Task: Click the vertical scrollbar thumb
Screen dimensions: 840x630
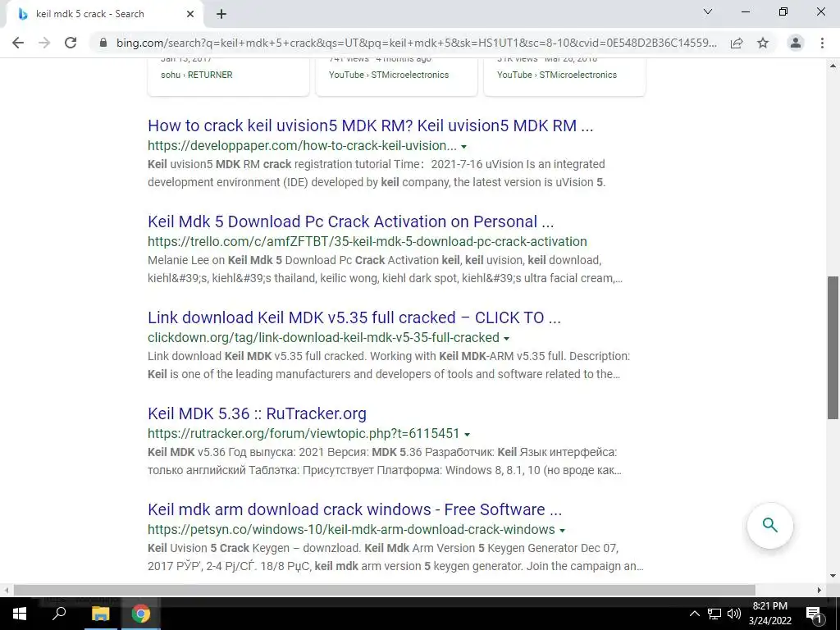Action: click(833, 348)
